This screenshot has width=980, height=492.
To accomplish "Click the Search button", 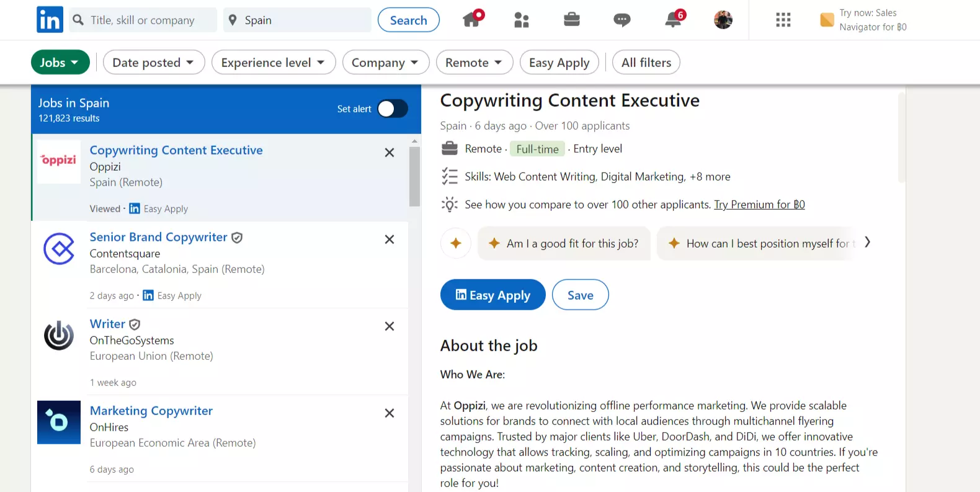I will pyautogui.click(x=409, y=20).
